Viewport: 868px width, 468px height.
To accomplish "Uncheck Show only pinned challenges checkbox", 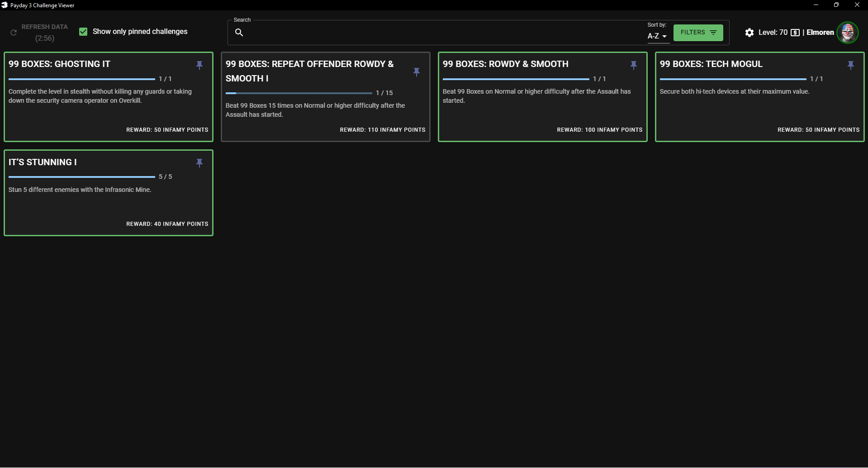I will 83,32.
